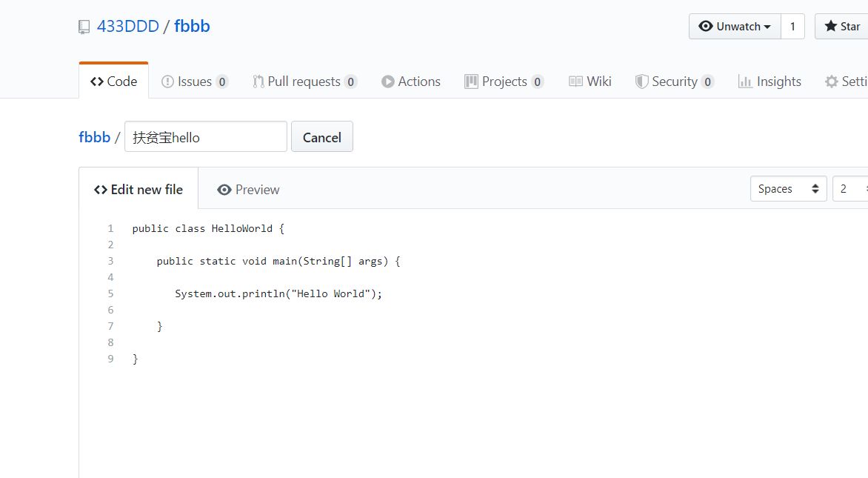Click the repository book icon
Image resolution: width=868 pixels, height=478 pixels.
click(x=84, y=27)
